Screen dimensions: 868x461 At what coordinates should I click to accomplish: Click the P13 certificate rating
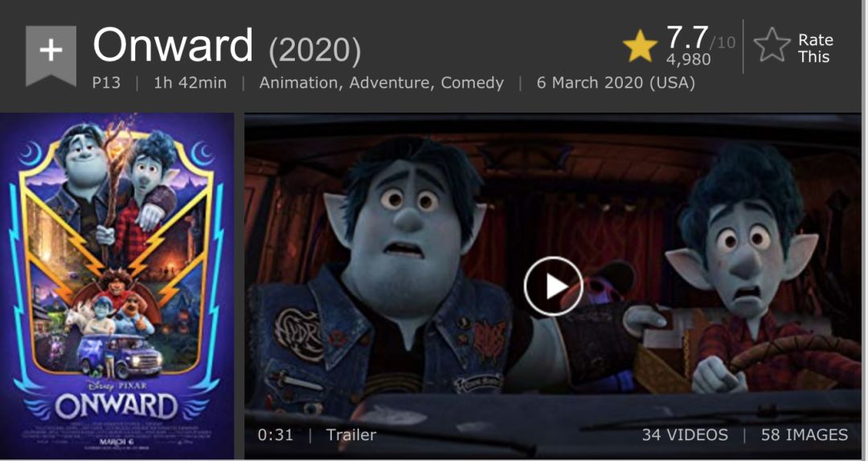click(x=106, y=83)
